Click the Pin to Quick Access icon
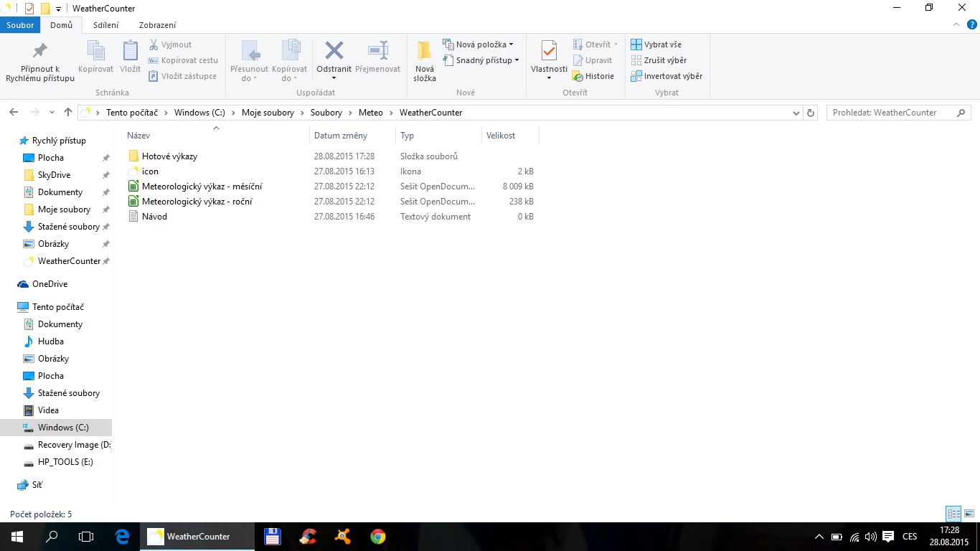 pyautogui.click(x=39, y=51)
